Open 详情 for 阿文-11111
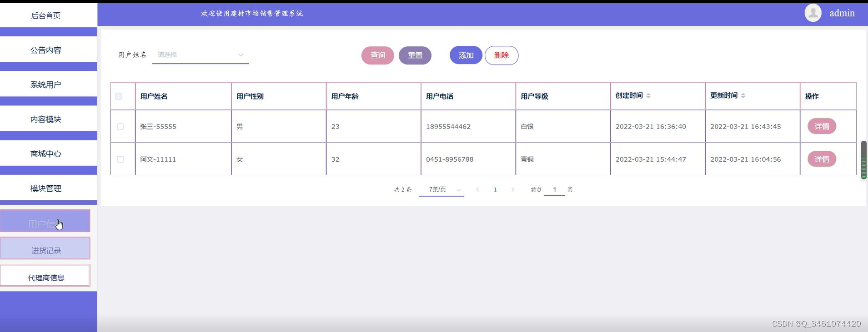The image size is (868, 332). (822, 159)
